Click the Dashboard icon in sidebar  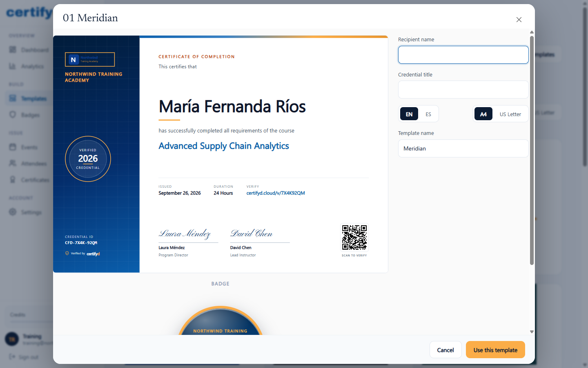pyautogui.click(x=13, y=49)
